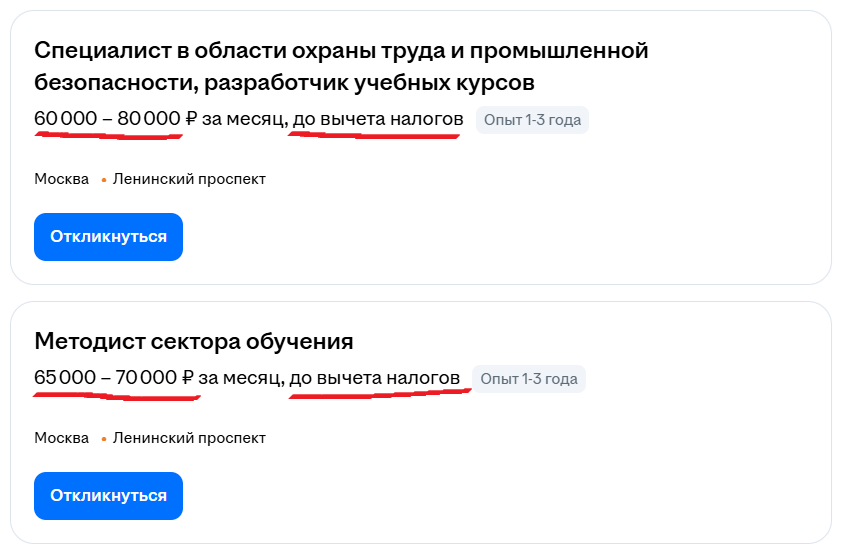Click the Опыт 1-3 года badge on the Методист vacancy
Image resolution: width=842 pixels, height=553 pixels.
[x=529, y=379]
